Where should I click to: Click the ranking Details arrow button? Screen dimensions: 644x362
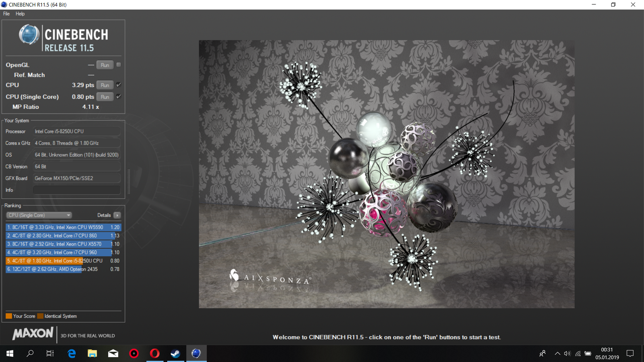(117, 215)
